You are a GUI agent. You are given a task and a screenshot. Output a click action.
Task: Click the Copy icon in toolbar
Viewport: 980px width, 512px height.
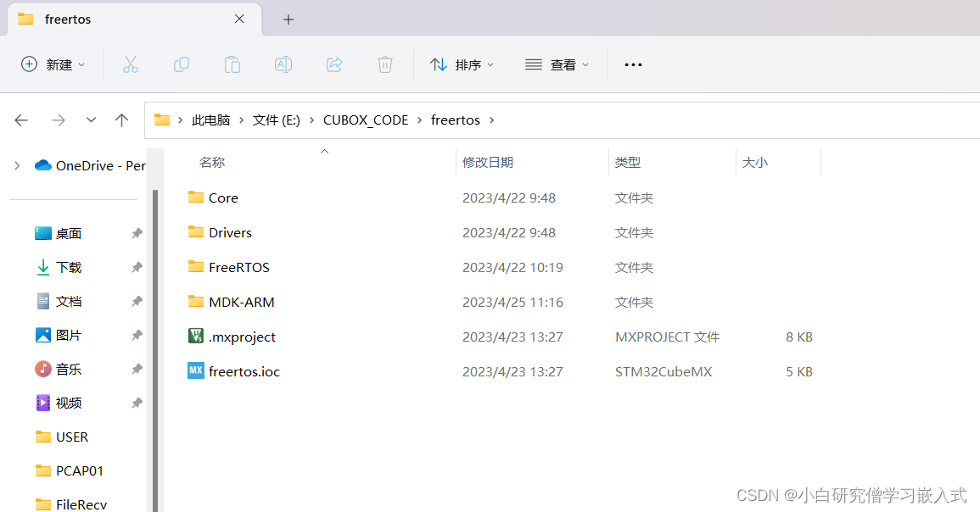pyautogui.click(x=182, y=64)
